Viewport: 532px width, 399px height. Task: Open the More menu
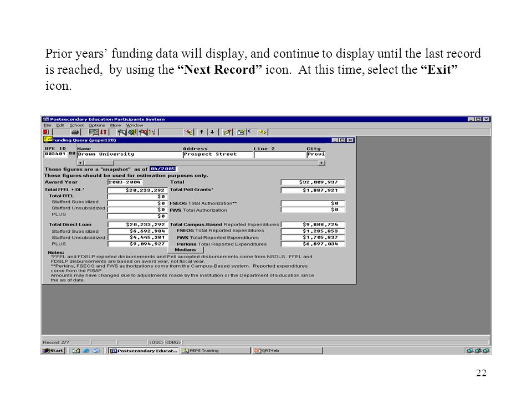coord(115,125)
